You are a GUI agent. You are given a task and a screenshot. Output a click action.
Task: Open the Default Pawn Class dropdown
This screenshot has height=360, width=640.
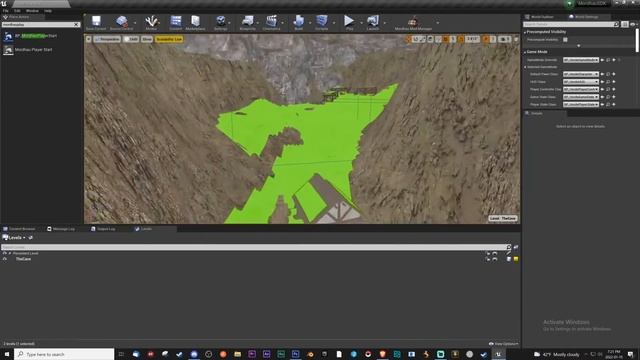pyautogui.click(x=581, y=74)
